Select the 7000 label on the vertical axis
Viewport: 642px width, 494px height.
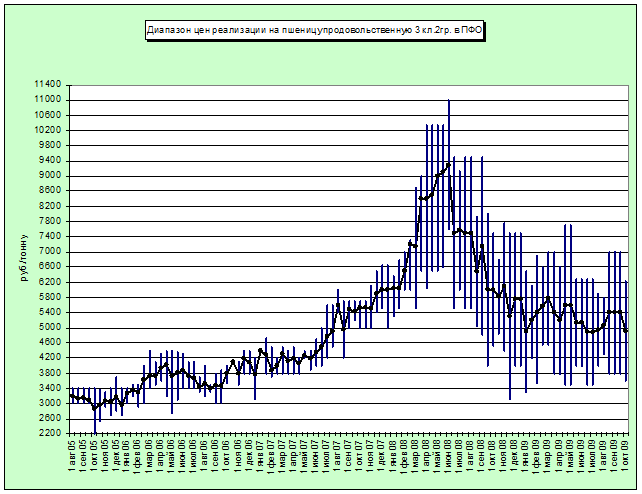(x=50, y=252)
